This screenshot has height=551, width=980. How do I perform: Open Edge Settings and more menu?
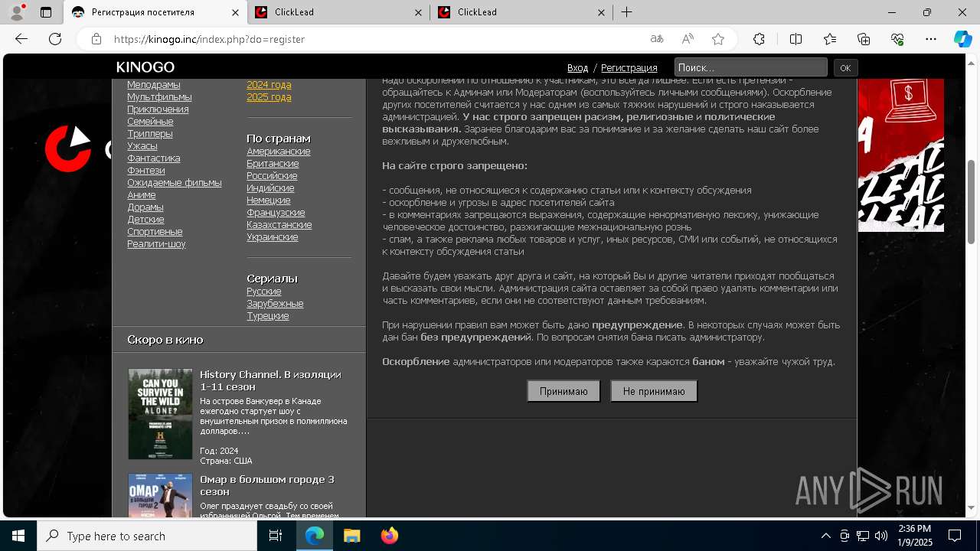[931, 39]
